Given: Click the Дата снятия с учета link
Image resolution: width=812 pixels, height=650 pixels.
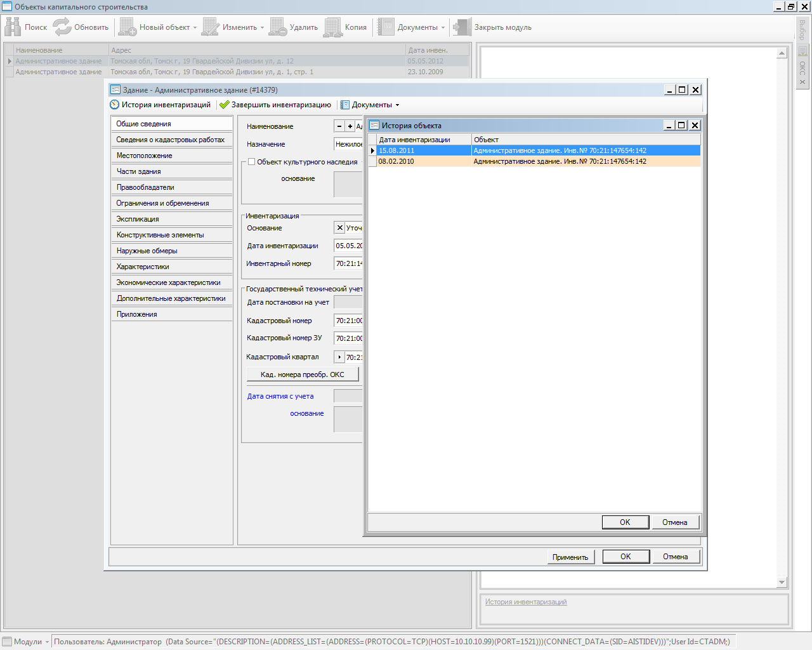Looking at the screenshot, I should click(x=280, y=396).
